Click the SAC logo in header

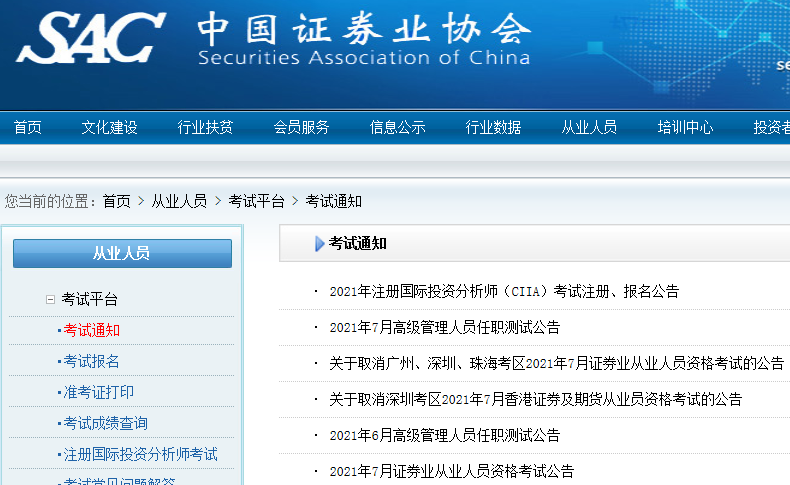pyautogui.click(x=90, y=40)
